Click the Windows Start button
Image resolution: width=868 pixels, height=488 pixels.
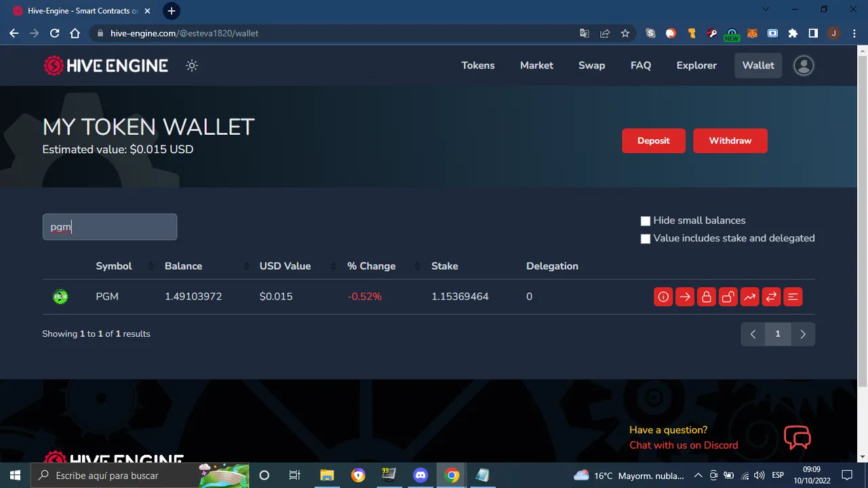[15, 475]
